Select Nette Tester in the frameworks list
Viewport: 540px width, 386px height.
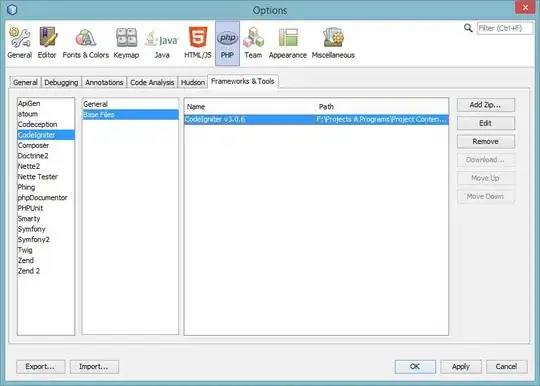pyautogui.click(x=46, y=177)
